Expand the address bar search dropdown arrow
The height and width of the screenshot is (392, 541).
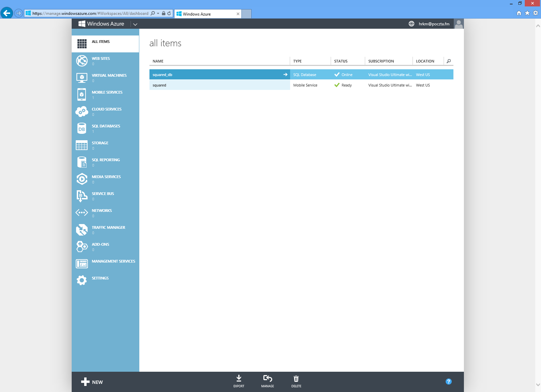[x=158, y=14]
